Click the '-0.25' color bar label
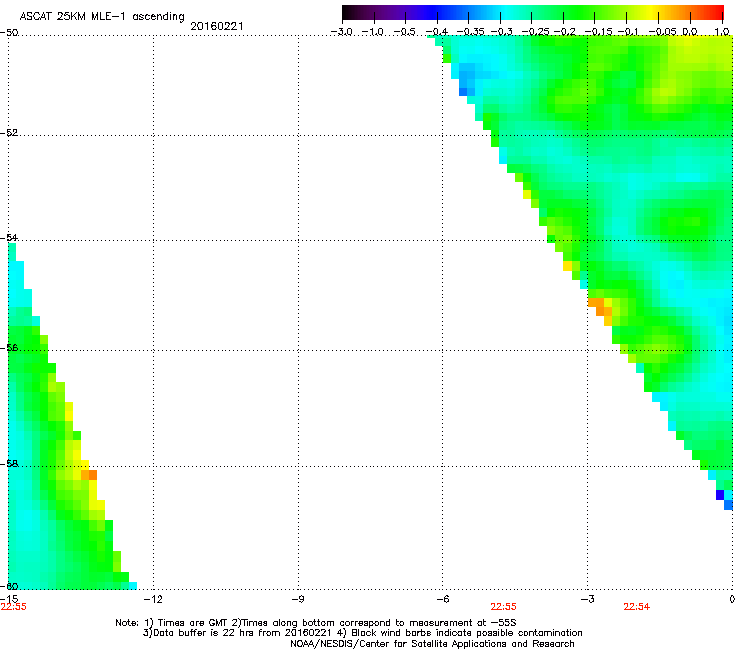 point(535,32)
